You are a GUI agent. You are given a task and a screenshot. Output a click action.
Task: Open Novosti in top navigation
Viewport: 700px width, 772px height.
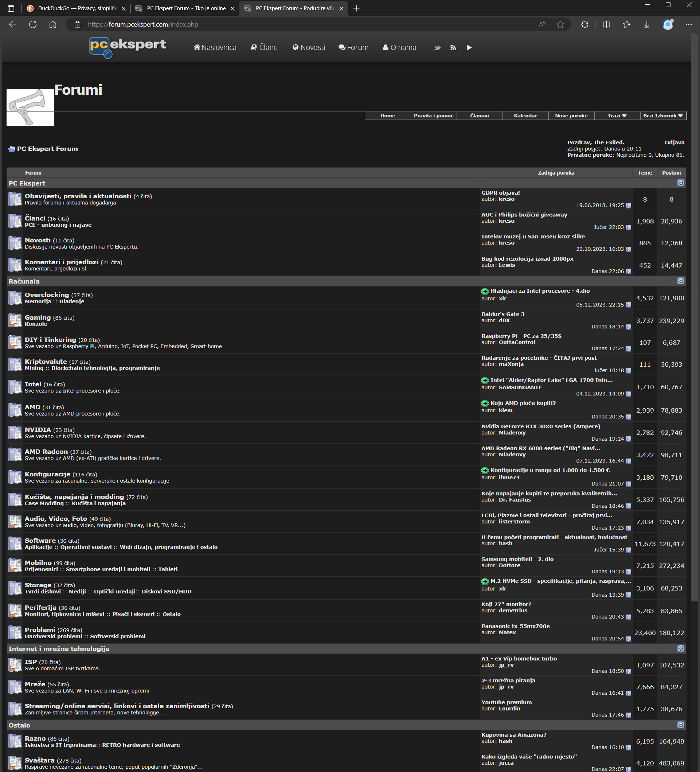coord(309,47)
